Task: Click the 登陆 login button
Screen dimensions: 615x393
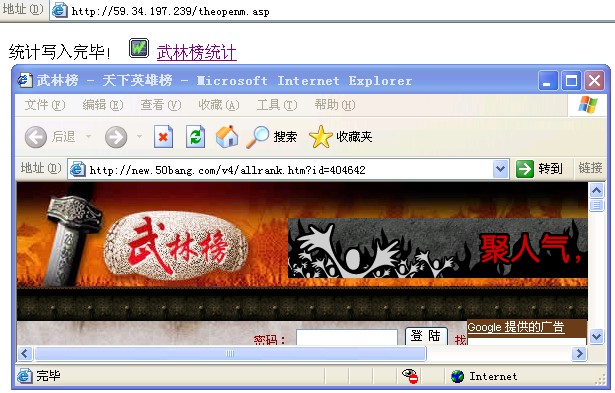Action: [x=426, y=336]
